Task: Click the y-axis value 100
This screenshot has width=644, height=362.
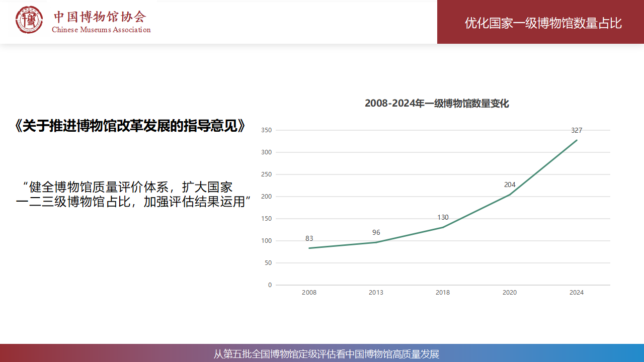Action: [x=267, y=241]
